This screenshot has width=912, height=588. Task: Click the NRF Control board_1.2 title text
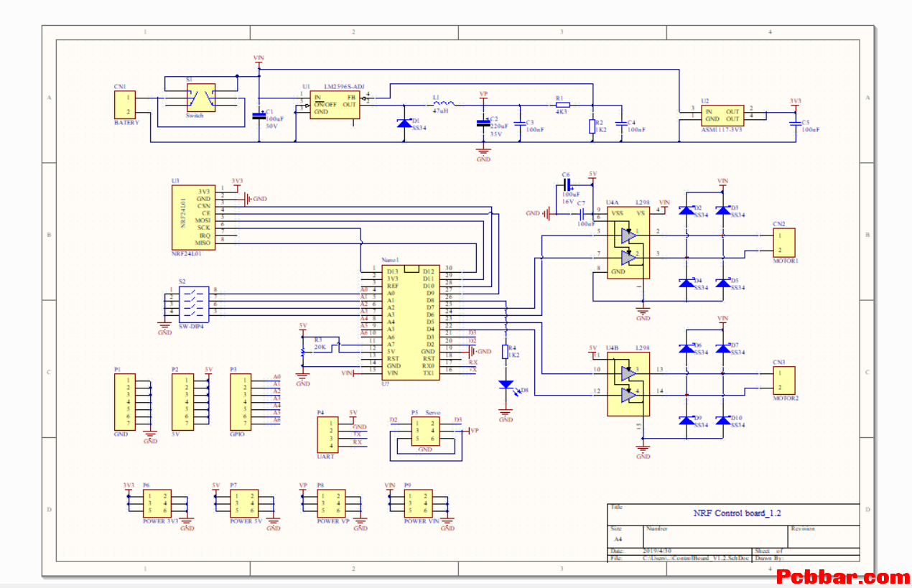[x=736, y=513]
